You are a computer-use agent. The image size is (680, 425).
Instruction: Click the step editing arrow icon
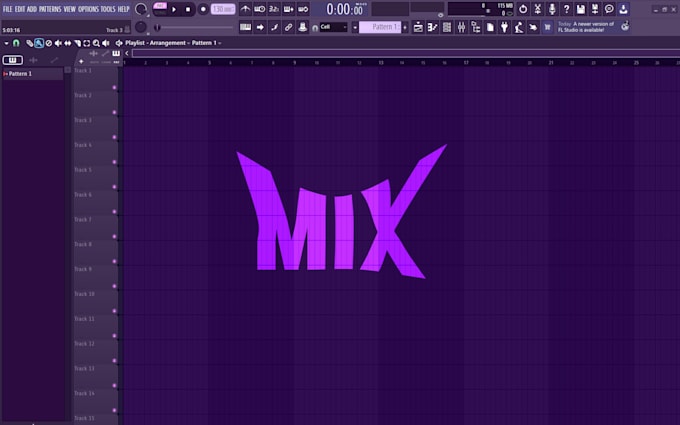click(x=260, y=27)
